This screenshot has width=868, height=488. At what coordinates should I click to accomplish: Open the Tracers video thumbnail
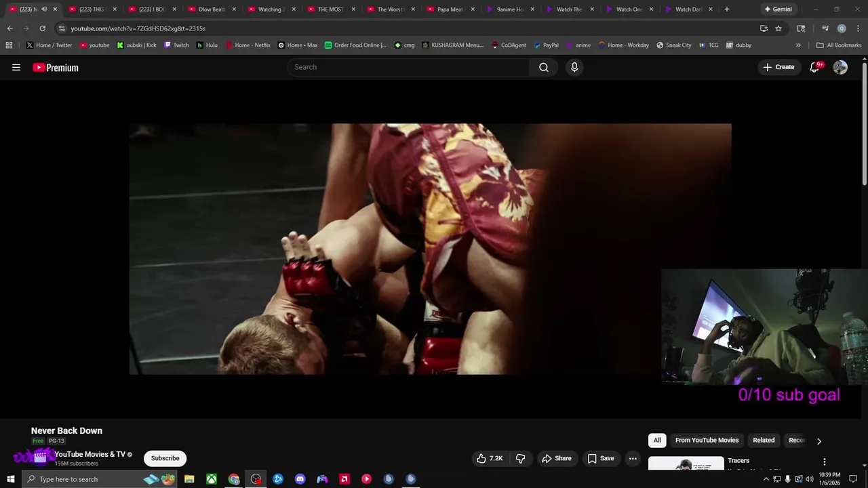[x=686, y=464]
